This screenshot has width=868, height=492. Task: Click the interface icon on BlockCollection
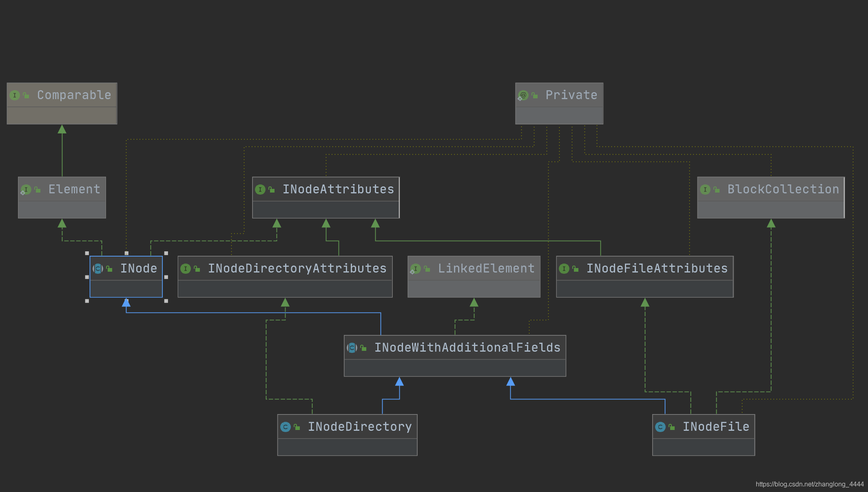pos(705,189)
